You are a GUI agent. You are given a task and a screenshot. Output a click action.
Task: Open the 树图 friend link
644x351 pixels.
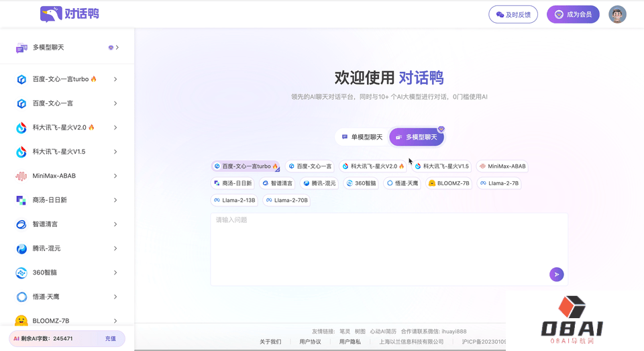(360, 332)
